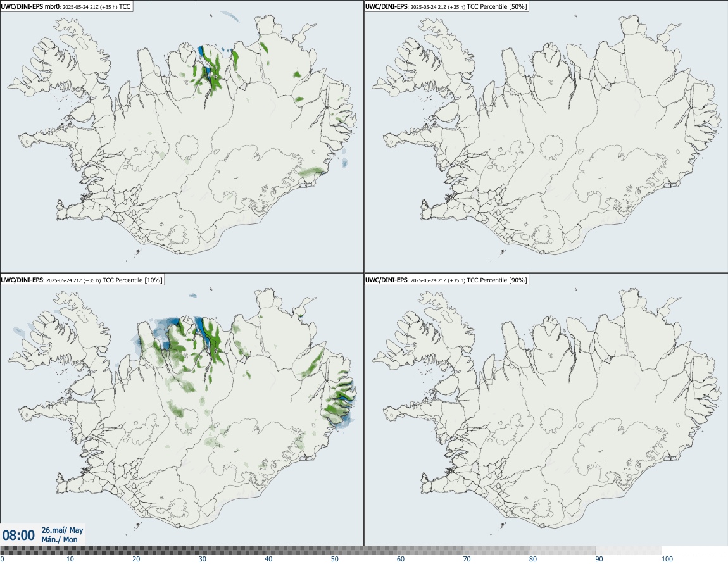The width and height of the screenshot is (728, 564).
Task: Click the "60" tick on the color scale
Action: click(x=401, y=559)
